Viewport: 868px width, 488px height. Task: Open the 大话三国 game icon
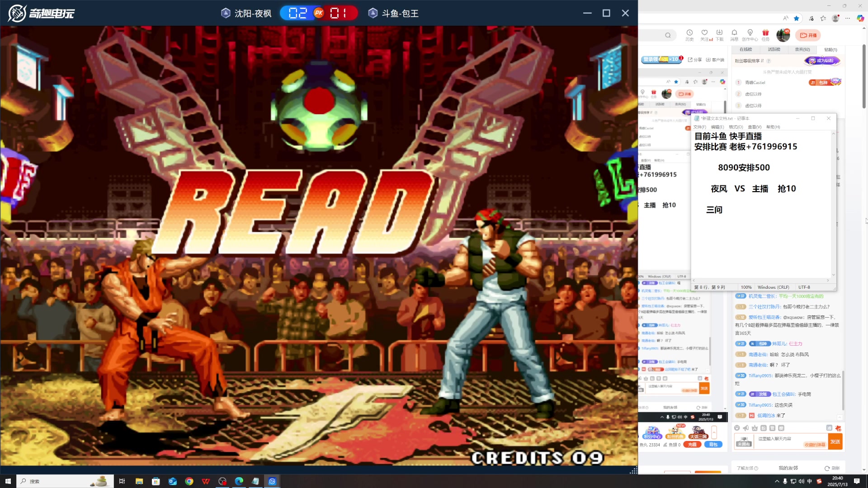point(698,432)
